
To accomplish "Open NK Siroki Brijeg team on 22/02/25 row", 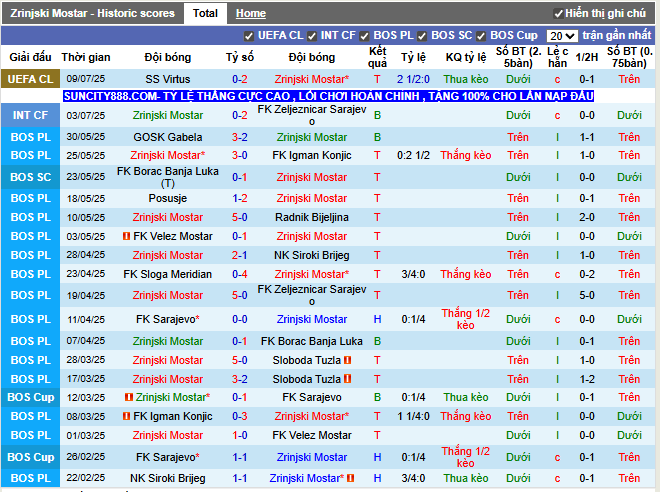I will pos(168,478).
